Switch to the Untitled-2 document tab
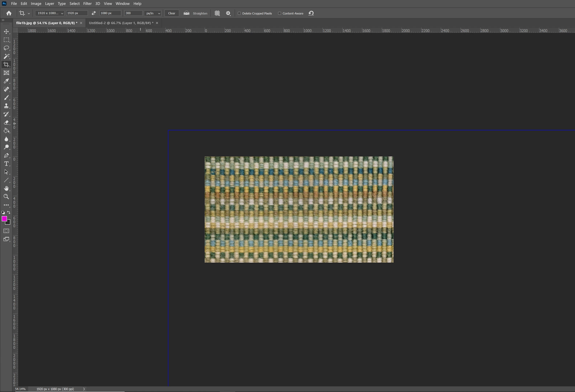Screen dimensions: 575x392 pos(121,23)
